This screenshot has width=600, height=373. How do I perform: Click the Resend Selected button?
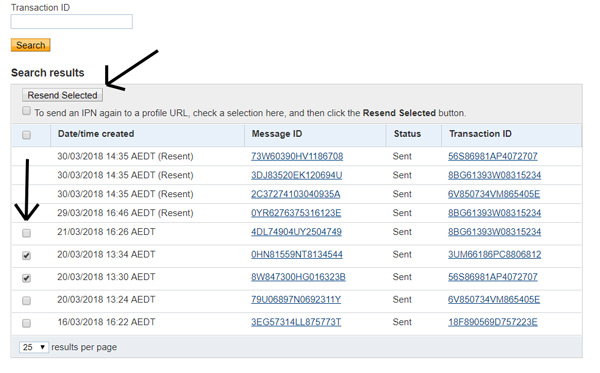62,95
